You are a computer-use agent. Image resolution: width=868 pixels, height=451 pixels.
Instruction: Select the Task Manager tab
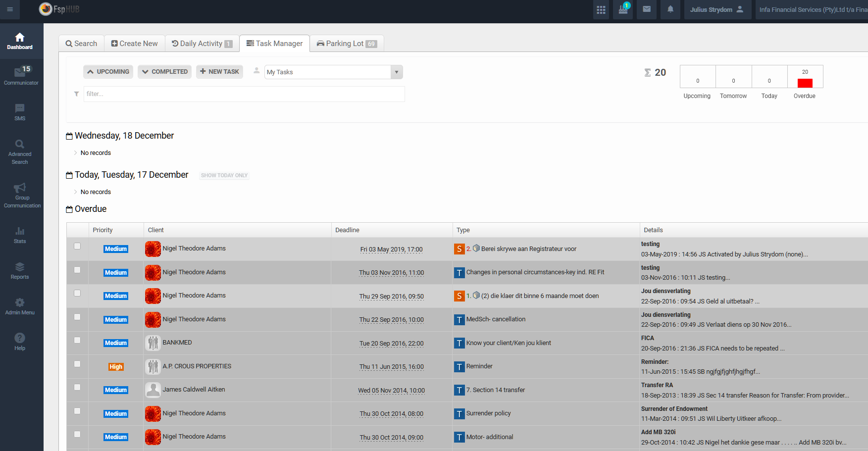coord(274,44)
